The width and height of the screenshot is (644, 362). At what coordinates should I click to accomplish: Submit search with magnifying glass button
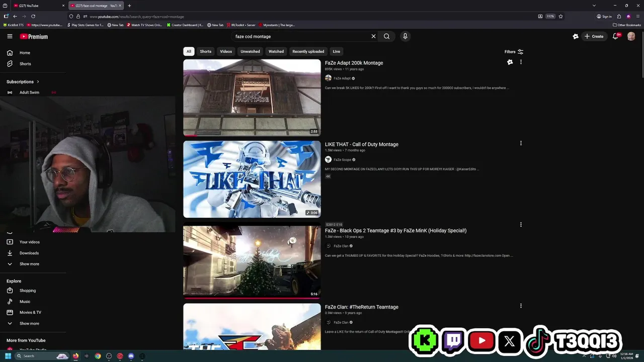386,36
